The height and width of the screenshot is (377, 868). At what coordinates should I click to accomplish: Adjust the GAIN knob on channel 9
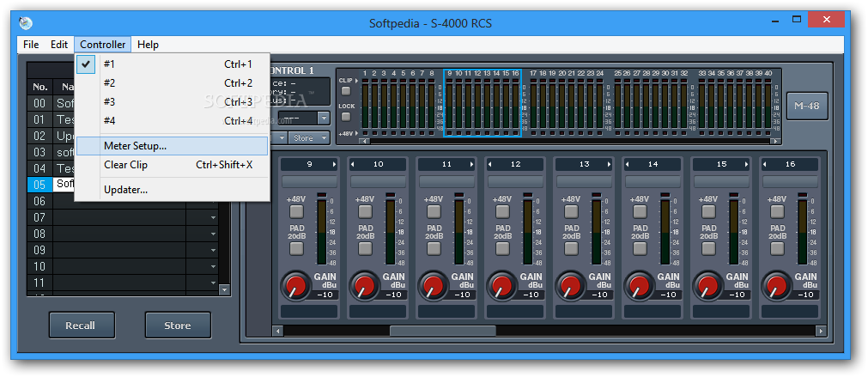(x=295, y=286)
